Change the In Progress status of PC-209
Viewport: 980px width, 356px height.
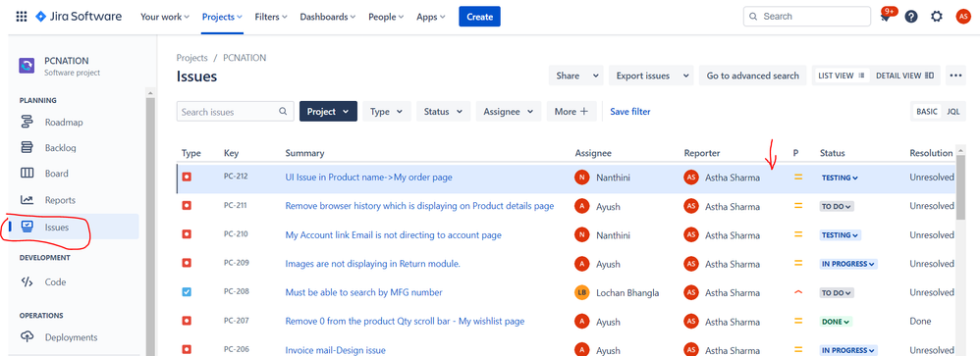pyautogui.click(x=848, y=264)
